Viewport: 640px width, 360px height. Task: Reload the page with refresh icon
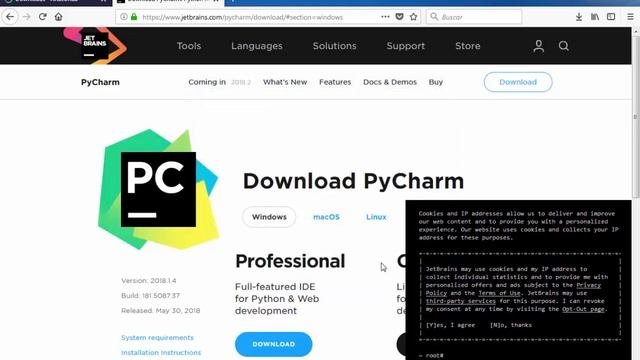pyautogui.click(x=42, y=17)
